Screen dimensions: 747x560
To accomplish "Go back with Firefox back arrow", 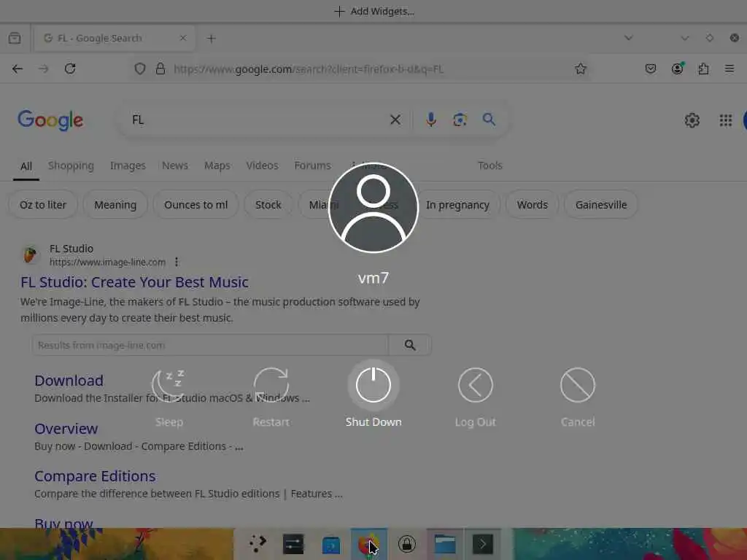I will (18, 69).
